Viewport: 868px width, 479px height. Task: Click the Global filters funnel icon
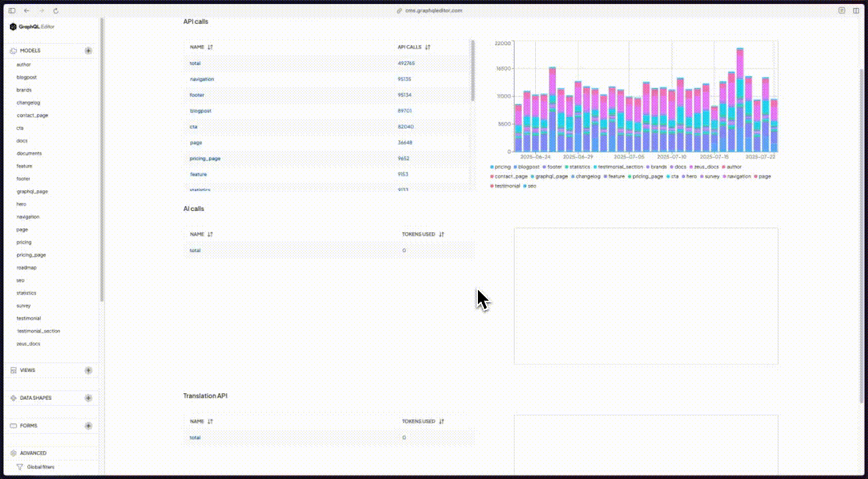click(20, 467)
